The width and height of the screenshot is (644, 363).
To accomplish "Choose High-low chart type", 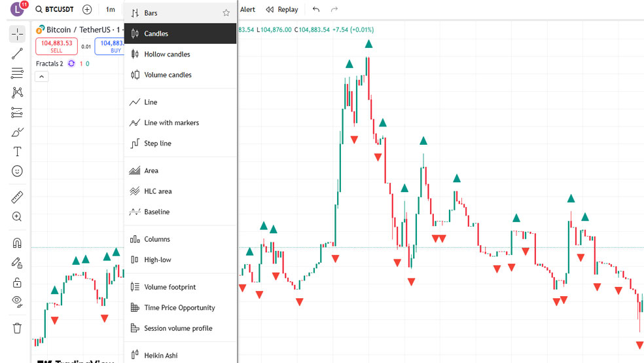I will pyautogui.click(x=180, y=259).
